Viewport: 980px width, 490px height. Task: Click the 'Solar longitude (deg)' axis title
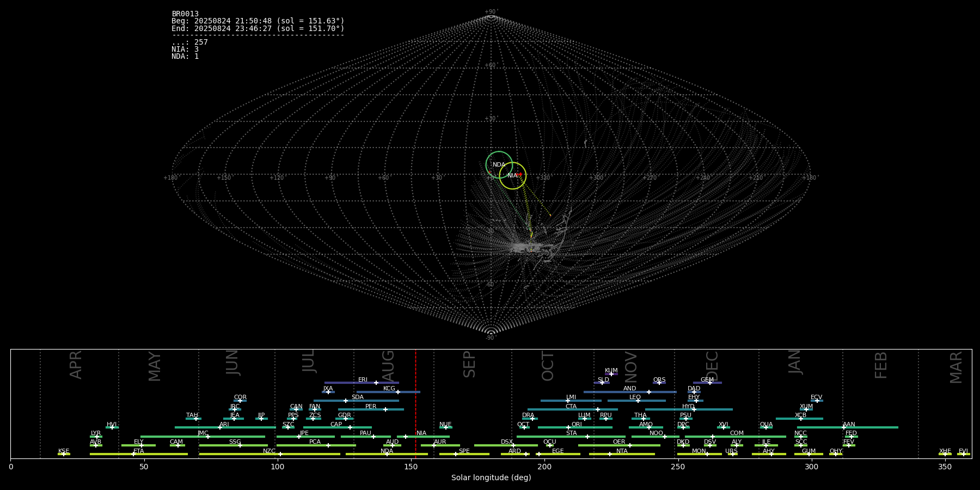pos(491,478)
